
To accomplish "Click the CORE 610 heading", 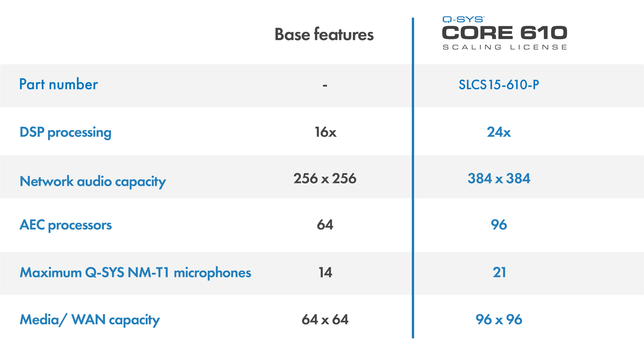I will [x=504, y=33].
